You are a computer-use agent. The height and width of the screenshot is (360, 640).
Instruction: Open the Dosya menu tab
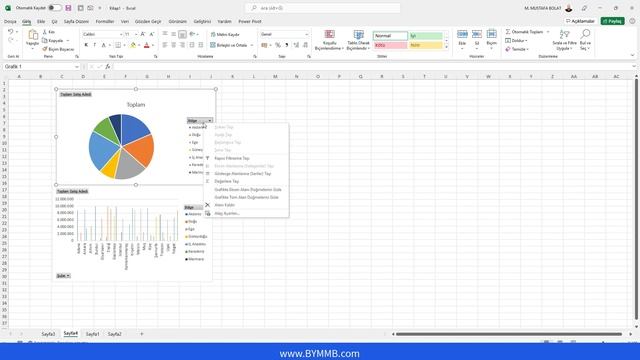click(10, 21)
